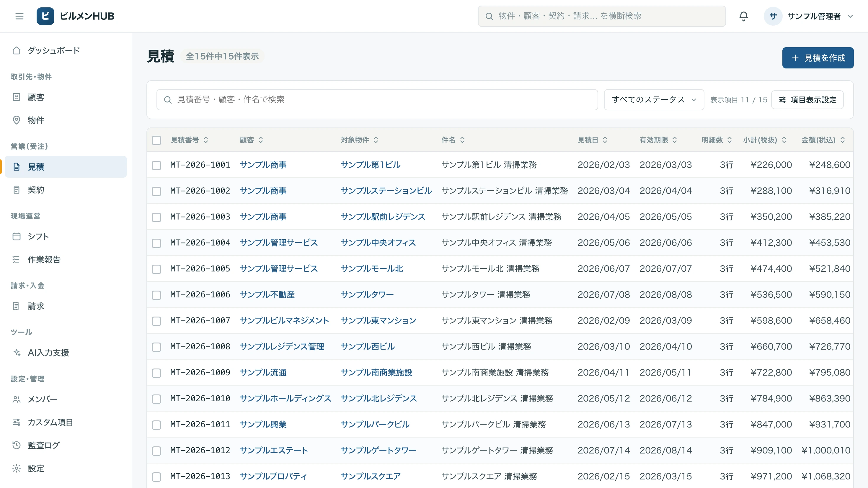Viewport: 868px width, 488px height.
Task: Check the MT-2026-1002 row checkbox
Action: (156, 191)
